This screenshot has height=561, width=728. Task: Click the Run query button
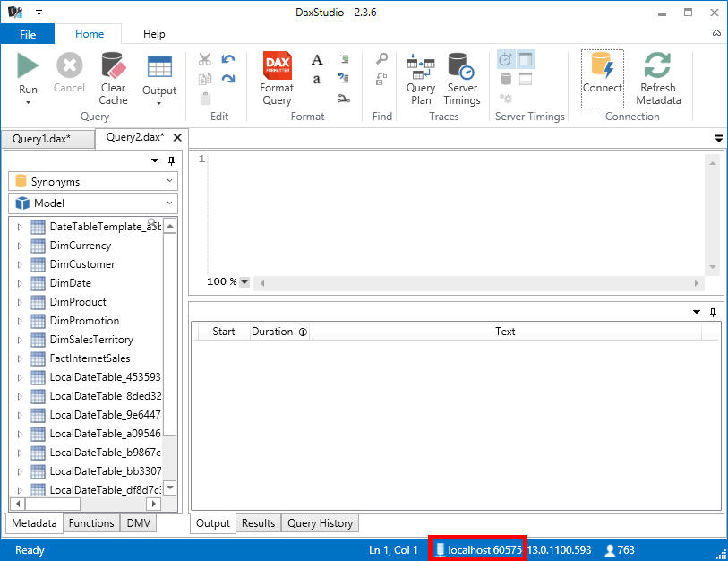[x=28, y=67]
